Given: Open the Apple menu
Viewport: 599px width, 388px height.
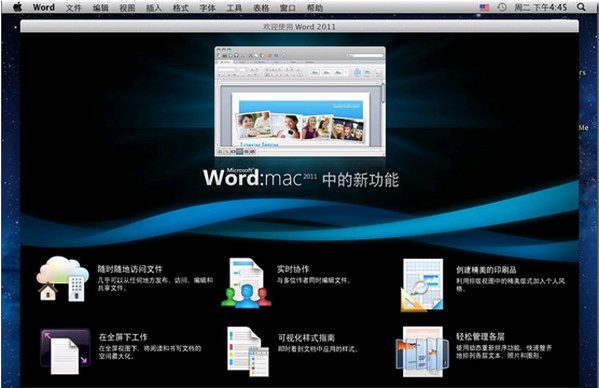Looking at the screenshot, I should tap(17, 7).
